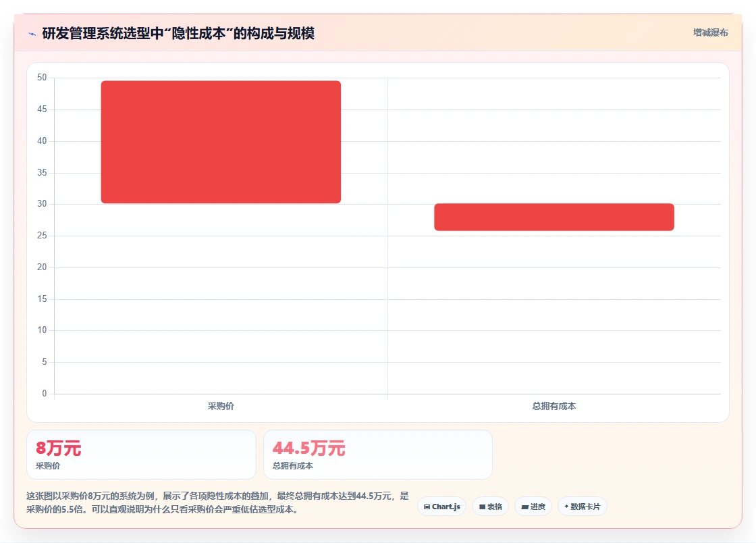Click the y-axis value 40

[42, 140]
